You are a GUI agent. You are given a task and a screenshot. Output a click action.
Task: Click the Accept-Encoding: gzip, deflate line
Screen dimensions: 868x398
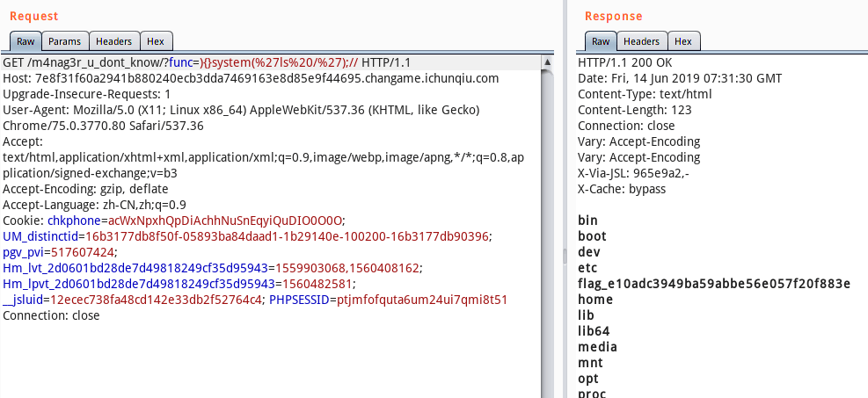click(85, 189)
